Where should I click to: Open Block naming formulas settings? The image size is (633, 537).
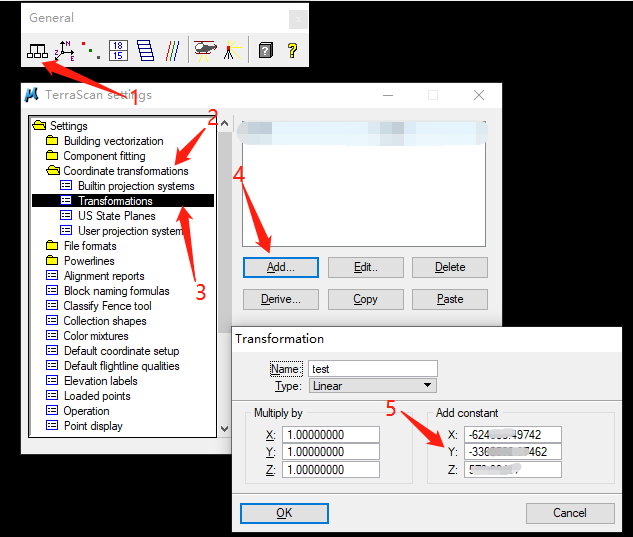click(116, 291)
